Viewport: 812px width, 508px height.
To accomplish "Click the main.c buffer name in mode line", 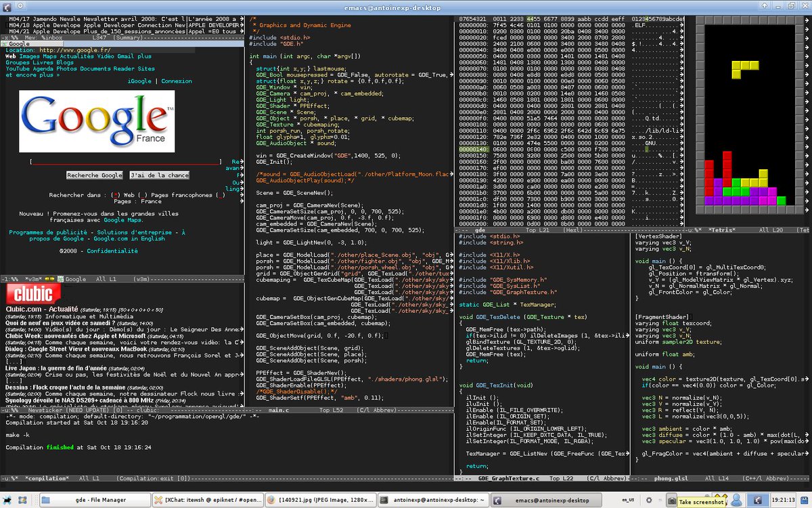I will pos(278,410).
